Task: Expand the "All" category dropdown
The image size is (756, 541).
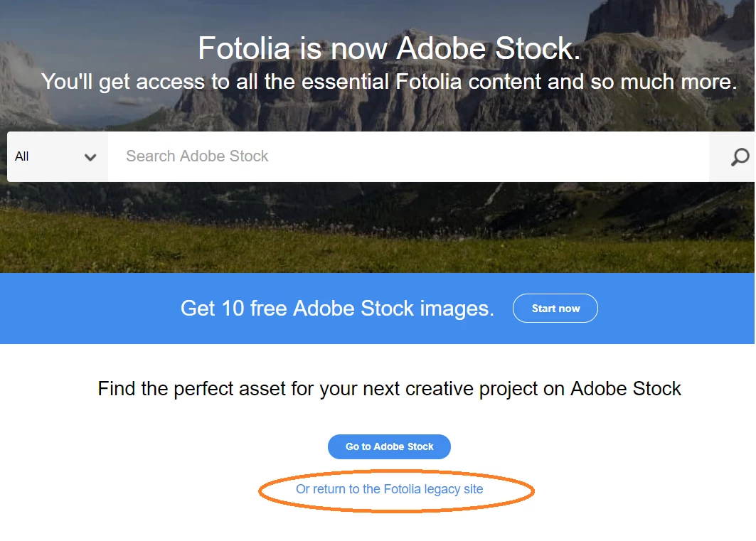Action: [57, 156]
